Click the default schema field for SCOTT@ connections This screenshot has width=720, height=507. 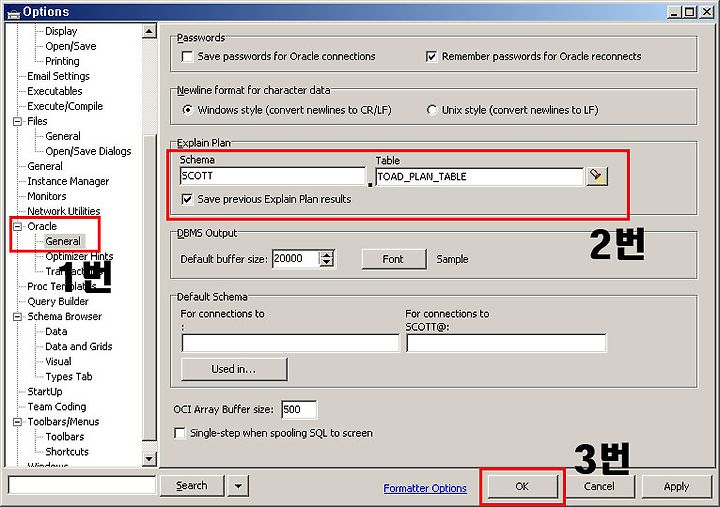pos(506,343)
